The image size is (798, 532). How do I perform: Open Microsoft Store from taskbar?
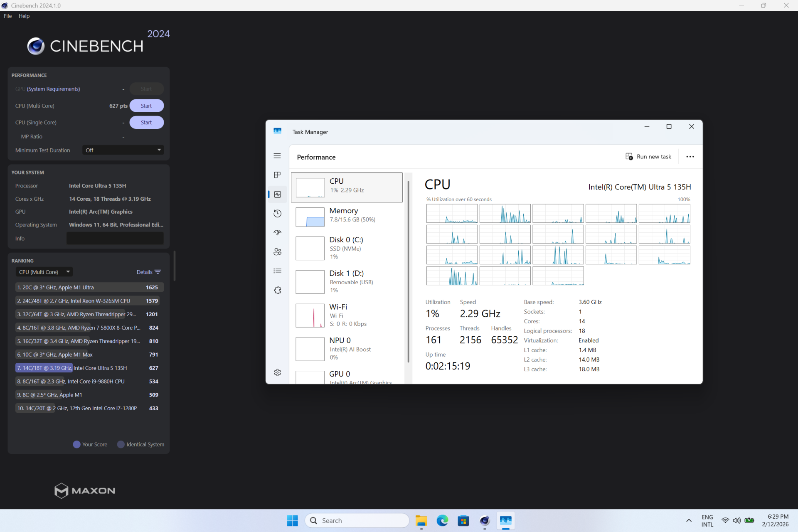click(463, 520)
